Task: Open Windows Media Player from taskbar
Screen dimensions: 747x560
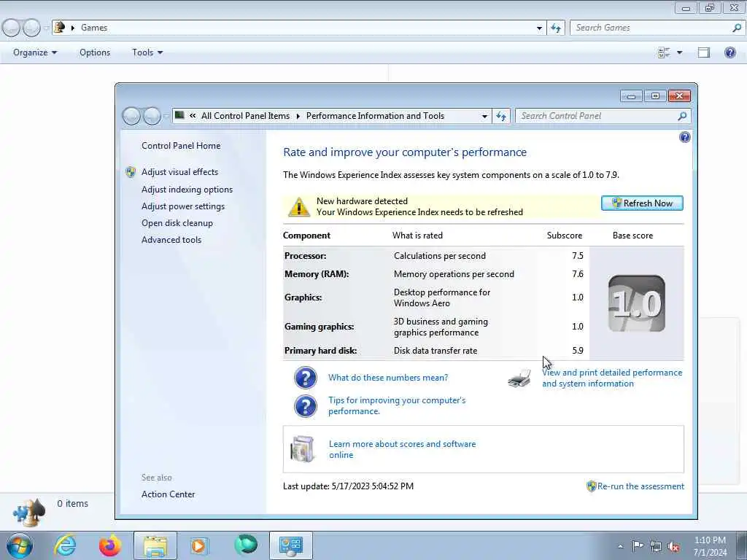Action: click(x=198, y=545)
